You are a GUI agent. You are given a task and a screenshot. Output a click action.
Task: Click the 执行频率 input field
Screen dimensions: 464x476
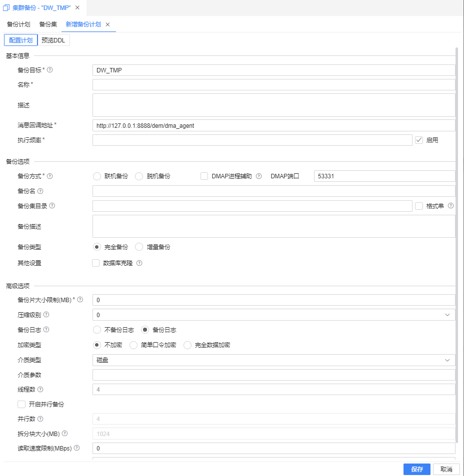coord(252,140)
